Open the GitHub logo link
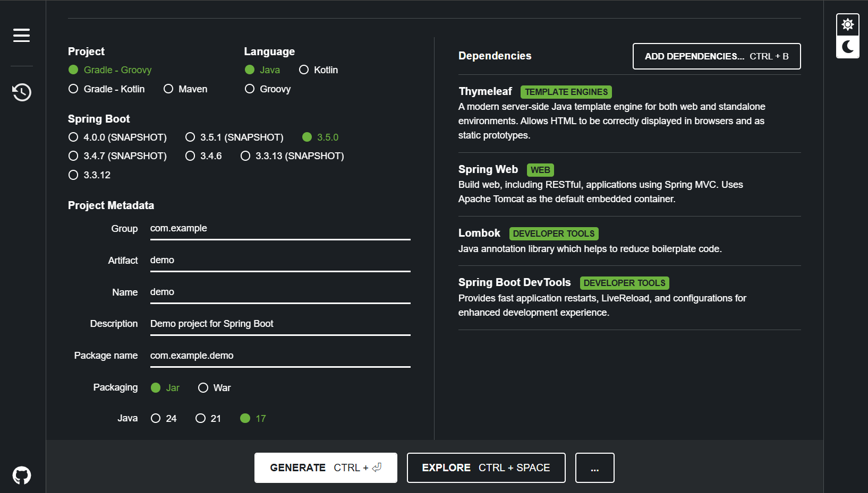This screenshot has height=493, width=868. [22, 475]
